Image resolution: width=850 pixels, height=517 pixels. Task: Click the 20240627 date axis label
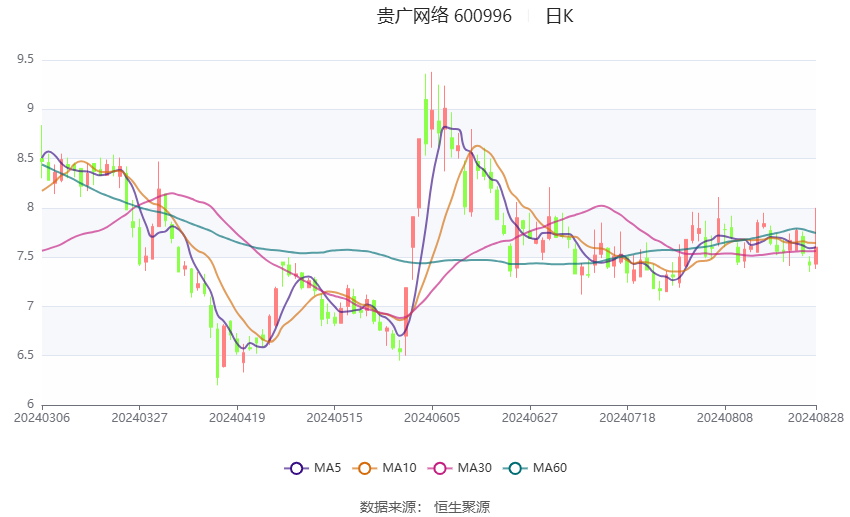click(x=530, y=418)
